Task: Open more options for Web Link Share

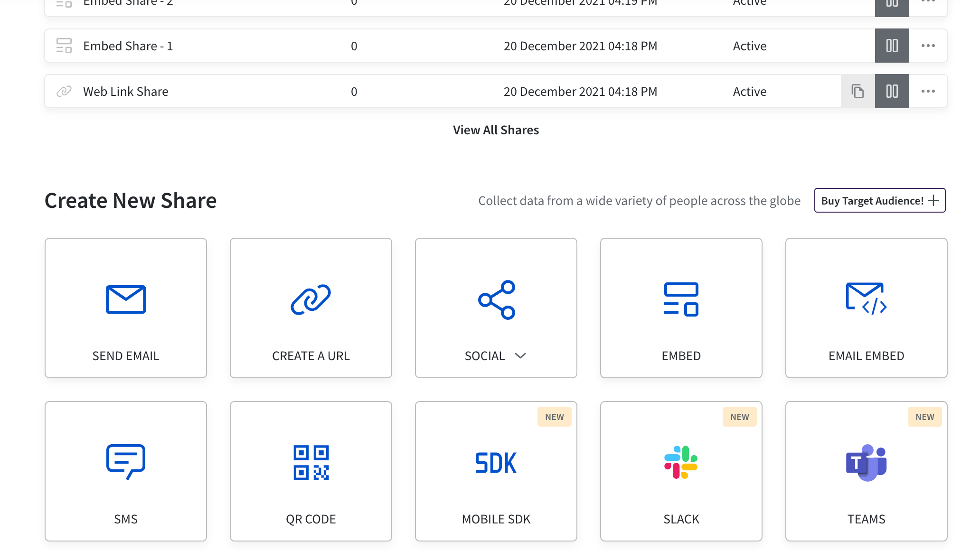Action: (x=928, y=91)
